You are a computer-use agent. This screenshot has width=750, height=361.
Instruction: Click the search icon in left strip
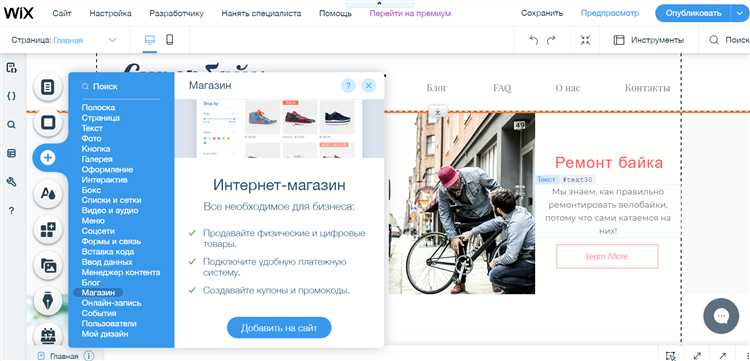11,125
